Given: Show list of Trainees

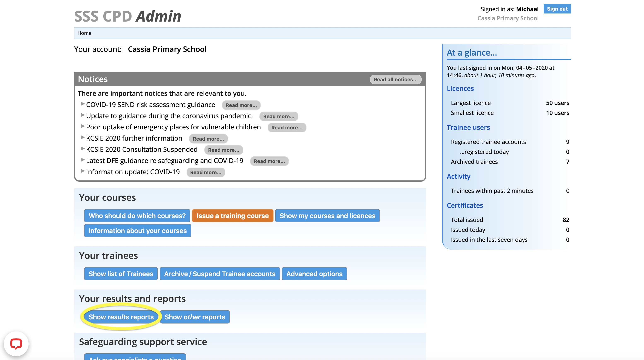Looking at the screenshot, I should click(x=121, y=274).
